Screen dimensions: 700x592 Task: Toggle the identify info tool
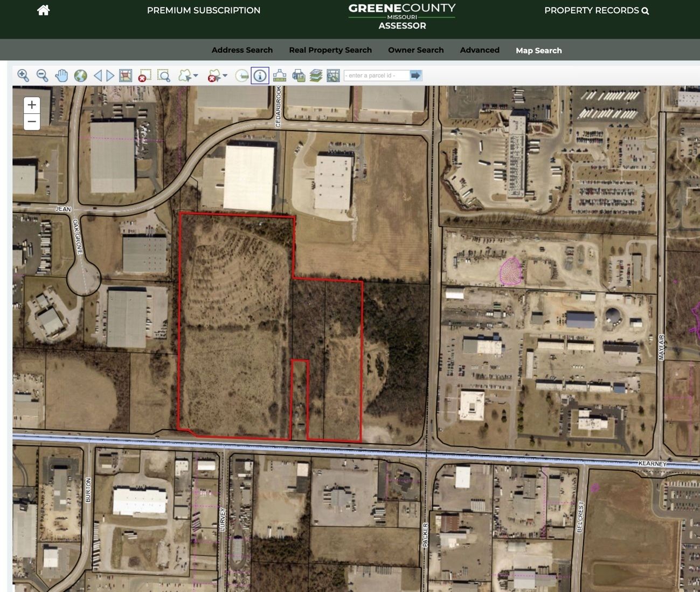pos(260,75)
